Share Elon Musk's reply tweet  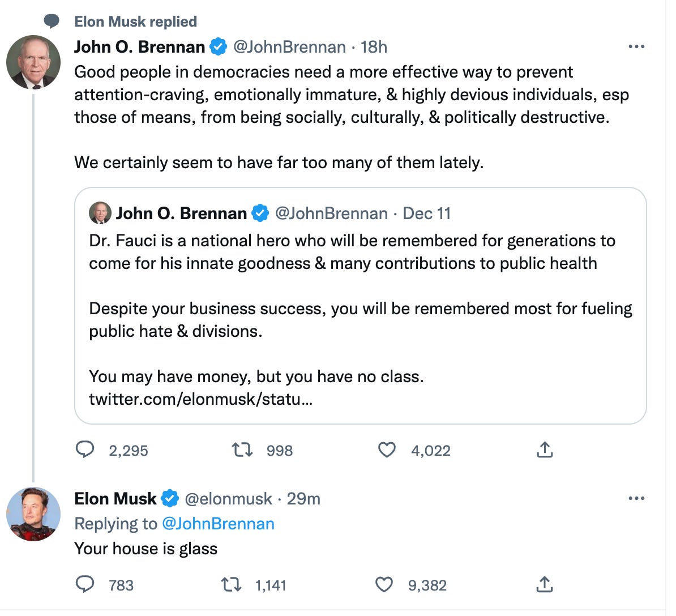[x=544, y=584]
